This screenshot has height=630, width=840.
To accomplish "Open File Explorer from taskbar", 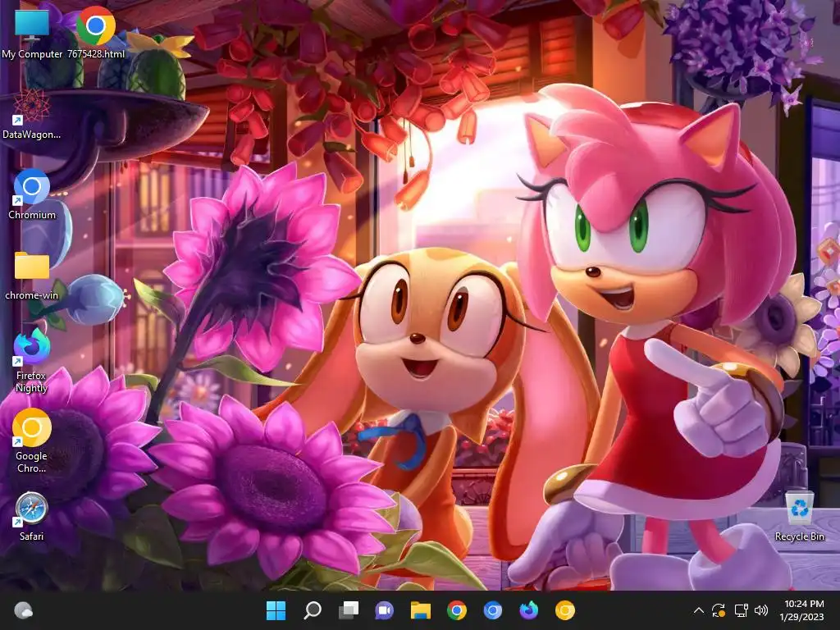I will 421,610.
